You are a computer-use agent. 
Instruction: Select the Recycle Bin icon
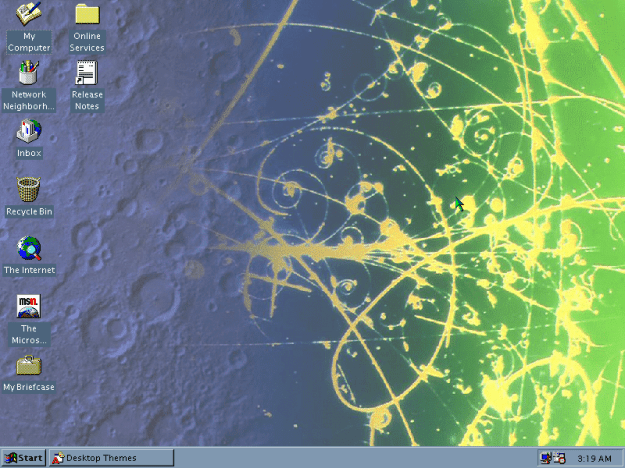click(28, 189)
